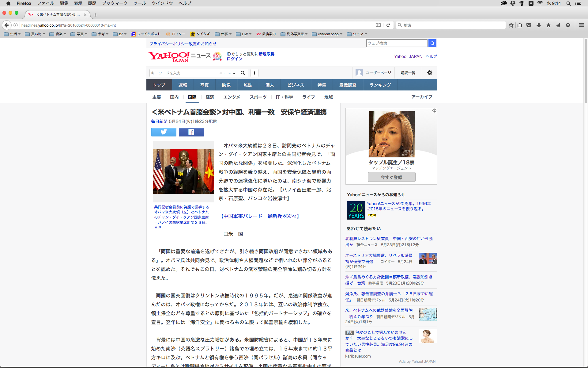This screenshot has height=368, width=588.
Task: Click the plus icon beside keyword search
Action: (x=254, y=73)
